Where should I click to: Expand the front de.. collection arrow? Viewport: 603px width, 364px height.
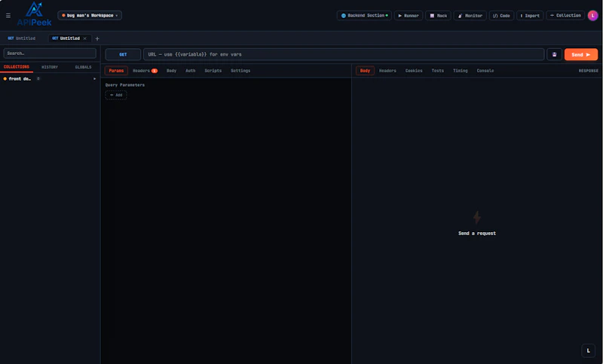95,79
